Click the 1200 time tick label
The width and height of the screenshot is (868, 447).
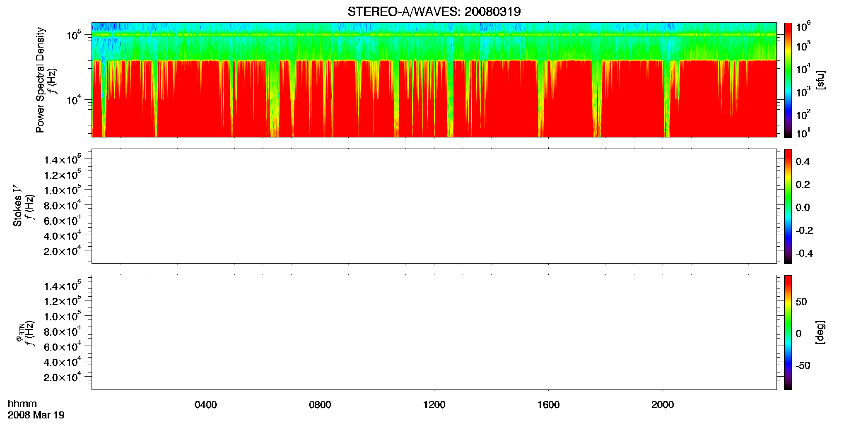pos(434,405)
